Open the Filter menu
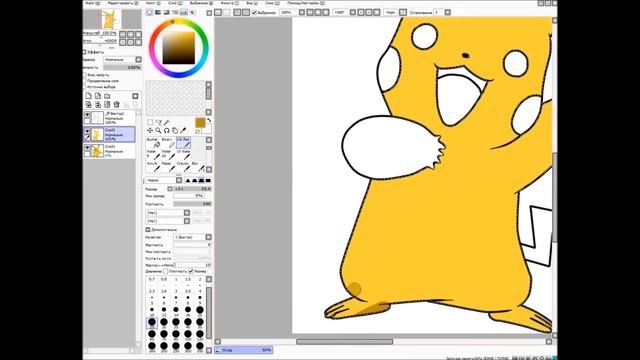 pos(229,3)
